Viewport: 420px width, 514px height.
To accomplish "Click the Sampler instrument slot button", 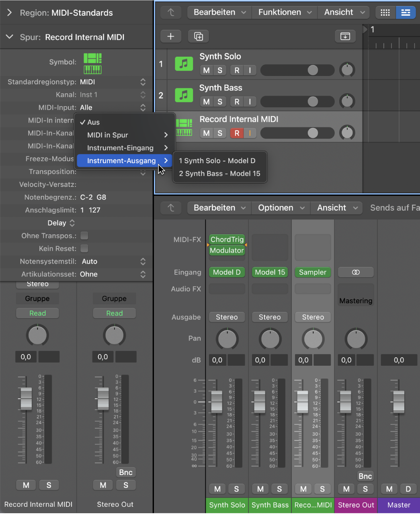I will [313, 272].
